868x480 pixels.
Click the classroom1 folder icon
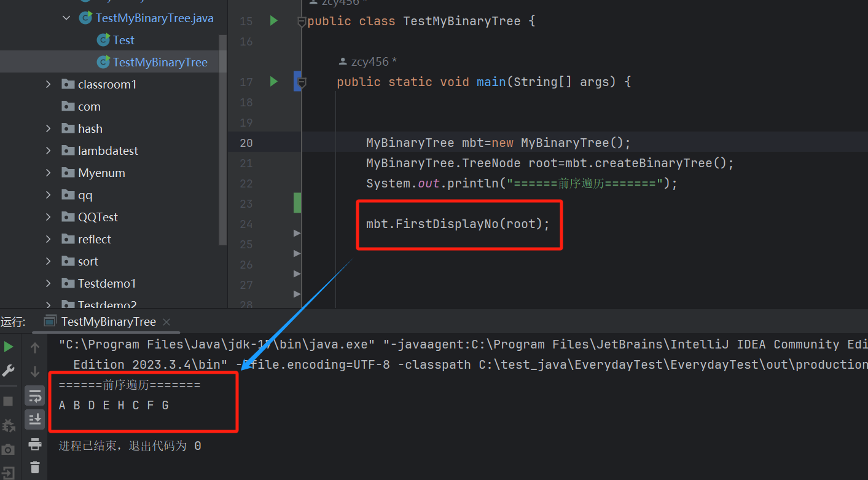(68, 84)
